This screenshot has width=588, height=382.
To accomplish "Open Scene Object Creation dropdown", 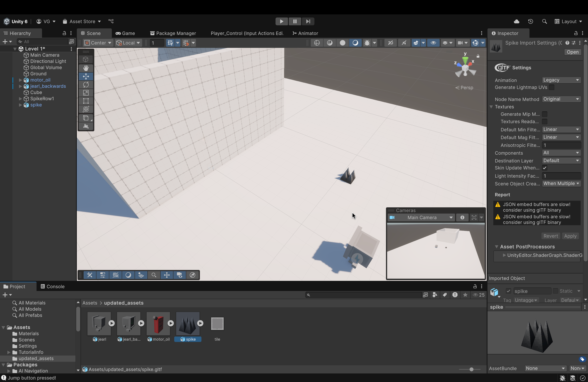I will click(x=561, y=184).
